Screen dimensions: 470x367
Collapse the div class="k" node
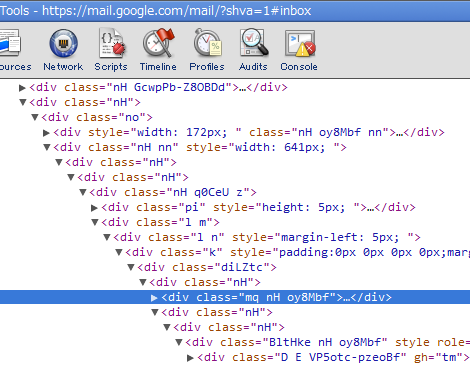119,252
